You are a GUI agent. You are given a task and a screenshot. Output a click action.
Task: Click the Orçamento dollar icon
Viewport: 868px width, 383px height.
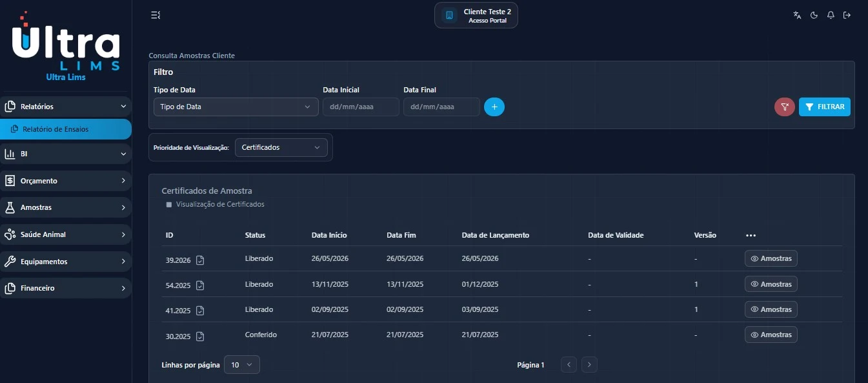[x=10, y=181]
